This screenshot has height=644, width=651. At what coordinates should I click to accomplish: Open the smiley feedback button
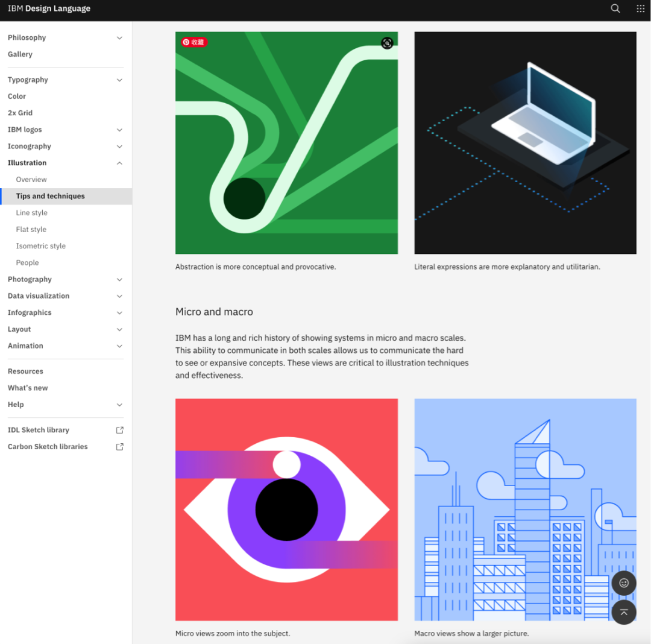pos(624,583)
